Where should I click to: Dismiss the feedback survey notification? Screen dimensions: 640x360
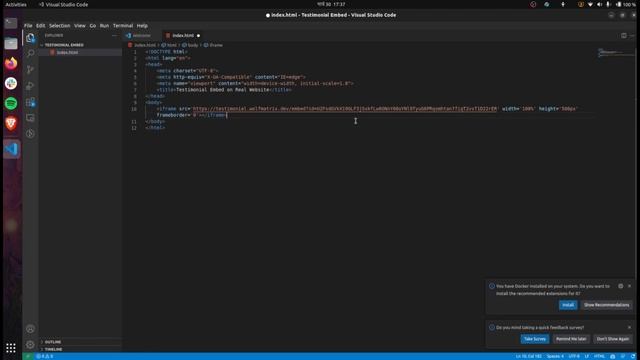tap(629, 327)
